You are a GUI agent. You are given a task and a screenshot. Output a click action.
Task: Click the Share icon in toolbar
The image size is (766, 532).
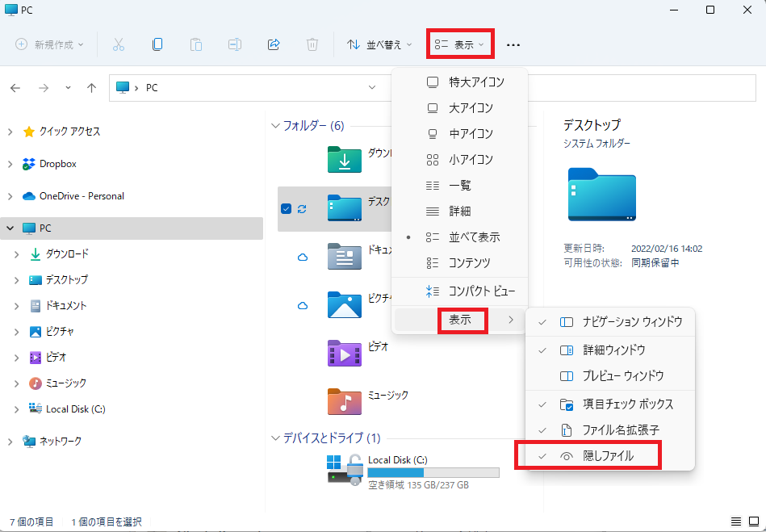pos(274,44)
